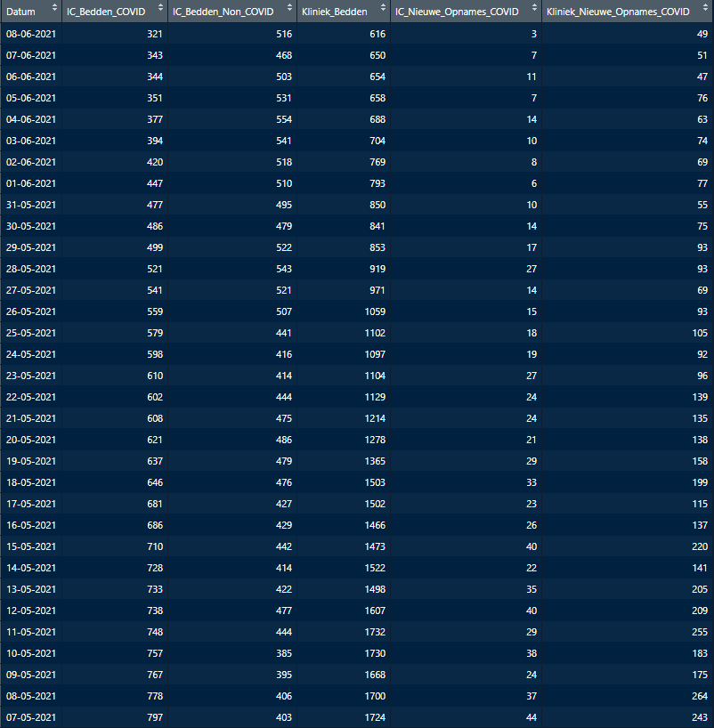
Task: Click the date cell 06-06-2021
Action: (x=31, y=77)
